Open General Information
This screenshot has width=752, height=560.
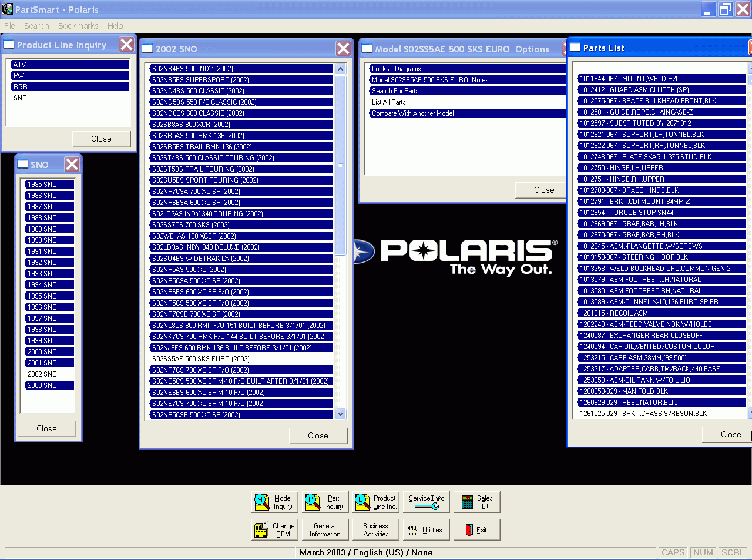[x=325, y=530]
